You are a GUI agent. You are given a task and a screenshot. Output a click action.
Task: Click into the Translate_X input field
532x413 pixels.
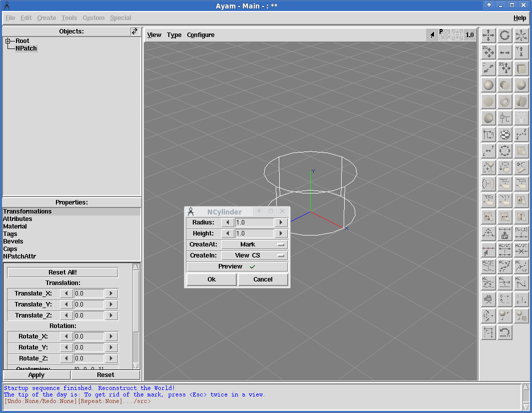[x=88, y=293]
